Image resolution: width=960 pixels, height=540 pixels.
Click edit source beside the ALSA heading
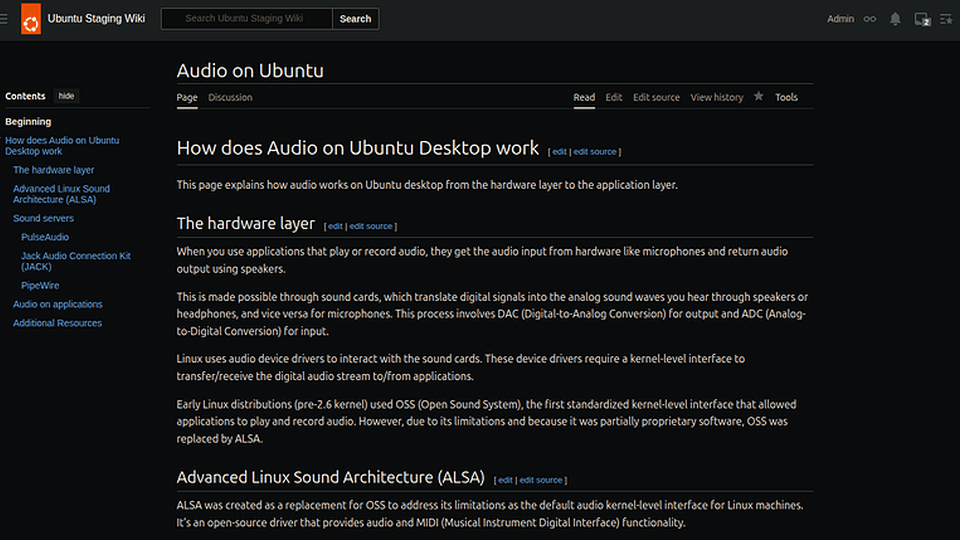pos(541,480)
